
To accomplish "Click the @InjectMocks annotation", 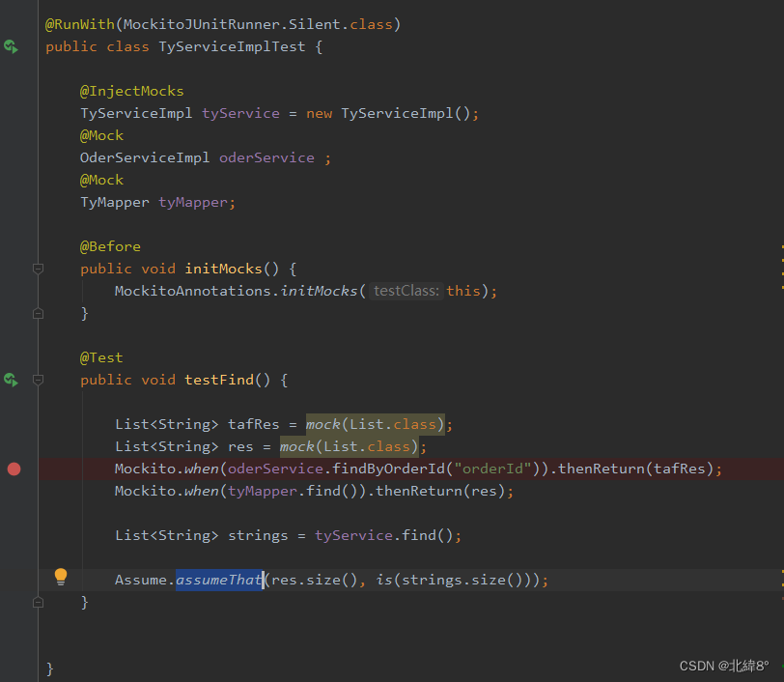I will tap(132, 91).
